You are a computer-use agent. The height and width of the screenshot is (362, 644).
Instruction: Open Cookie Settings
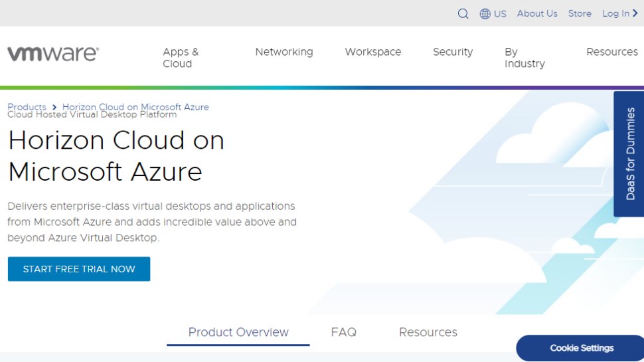(x=582, y=348)
